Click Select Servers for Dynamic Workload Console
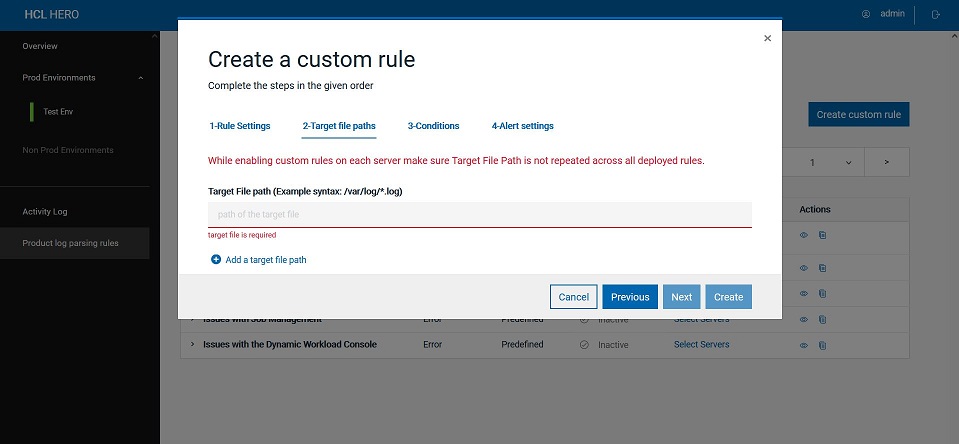Image resolution: width=959 pixels, height=444 pixels. pyautogui.click(x=701, y=345)
